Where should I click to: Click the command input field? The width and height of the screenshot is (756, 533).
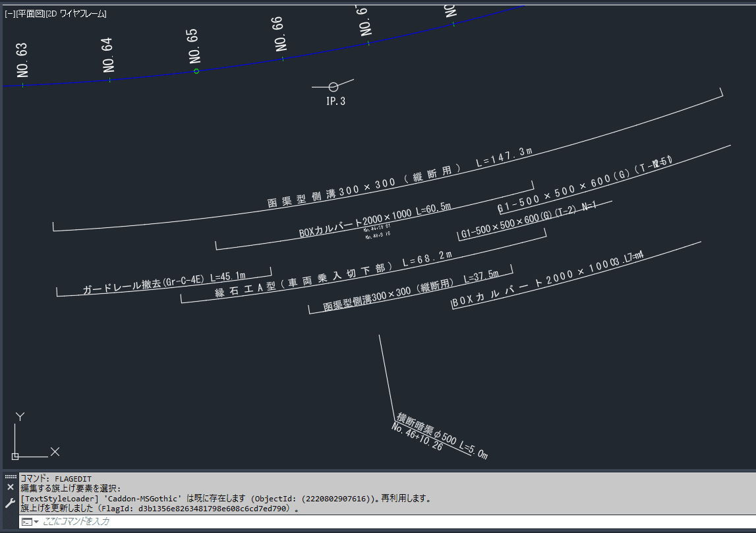click(x=330, y=522)
